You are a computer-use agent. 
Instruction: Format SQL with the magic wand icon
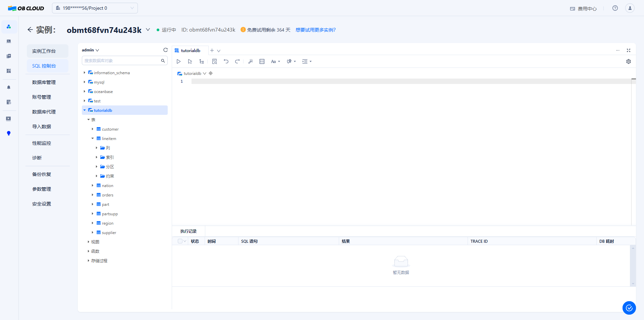click(x=251, y=61)
